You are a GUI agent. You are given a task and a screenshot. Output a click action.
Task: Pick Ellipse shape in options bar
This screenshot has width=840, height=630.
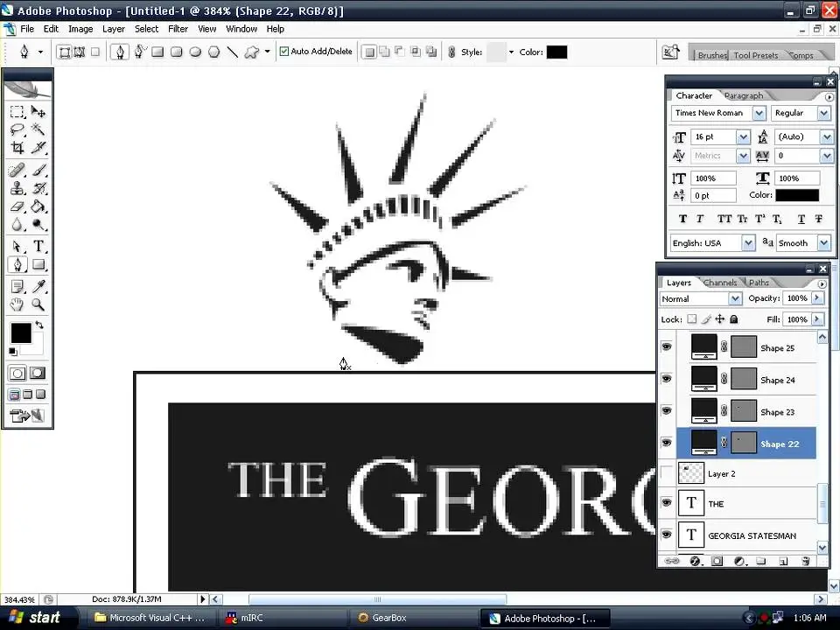(195, 52)
